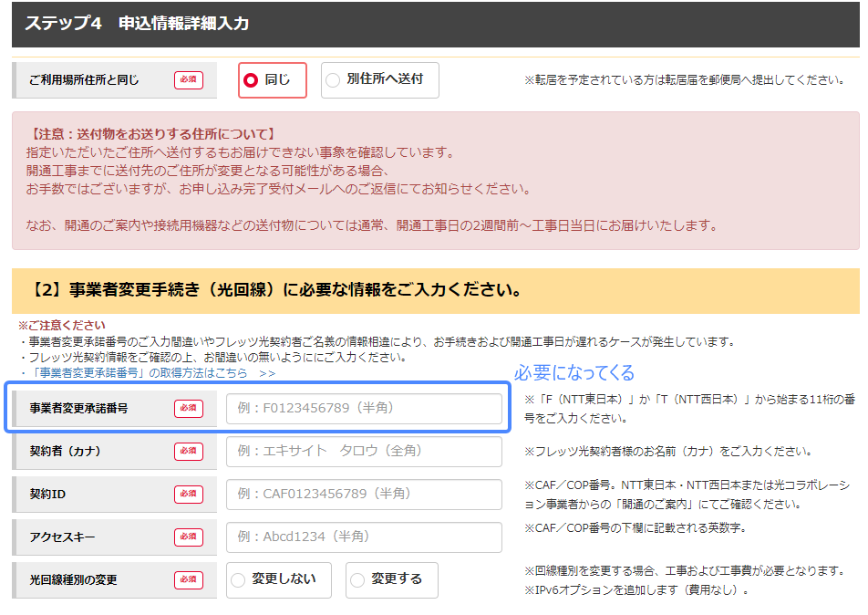Click the 事業者変更承諾番号 input field
868x615 pixels.
(x=364, y=408)
